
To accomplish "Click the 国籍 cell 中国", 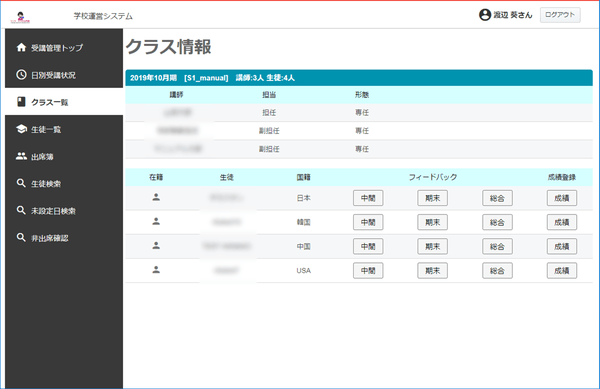I will (303, 246).
